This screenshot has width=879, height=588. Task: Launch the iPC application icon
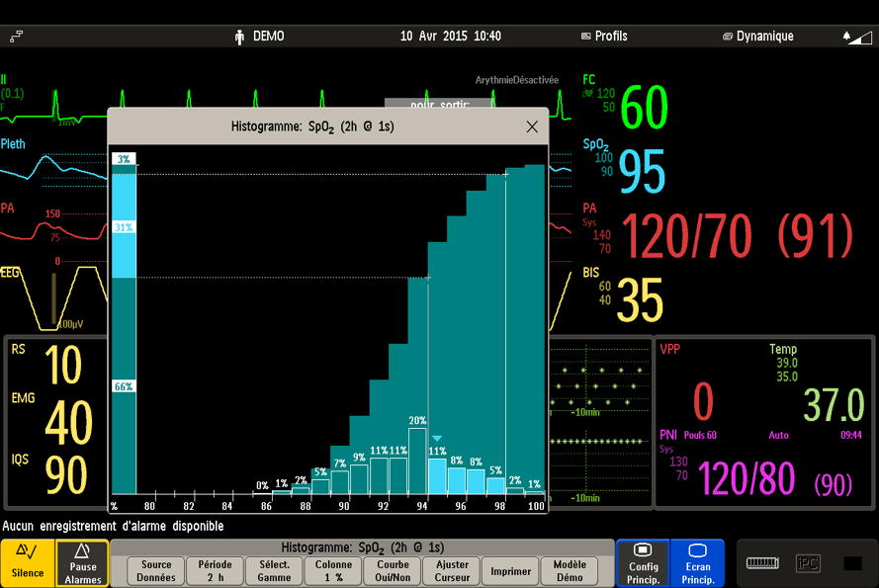point(809,563)
